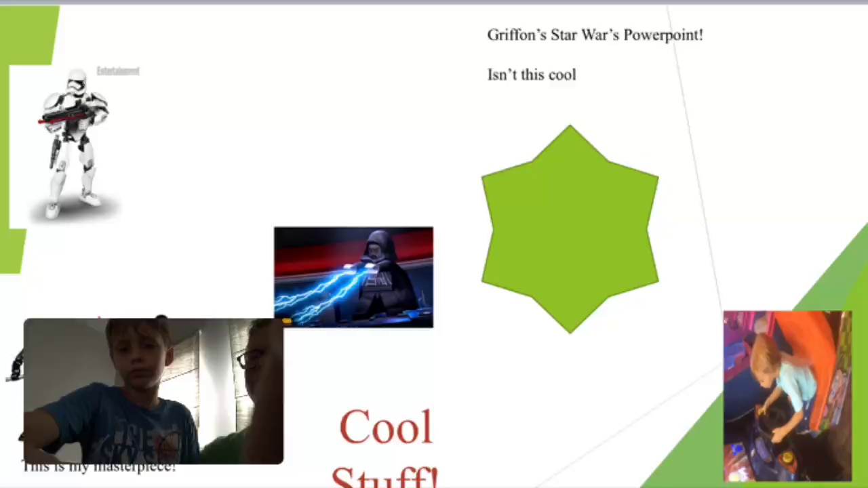Viewport: 868px width, 488px height.
Task: Click the stormtrooper's helmet
Action: [77, 81]
